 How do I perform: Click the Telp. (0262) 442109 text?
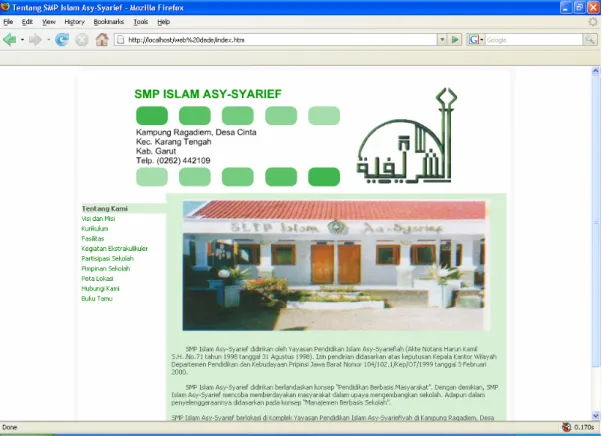(x=173, y=160)
